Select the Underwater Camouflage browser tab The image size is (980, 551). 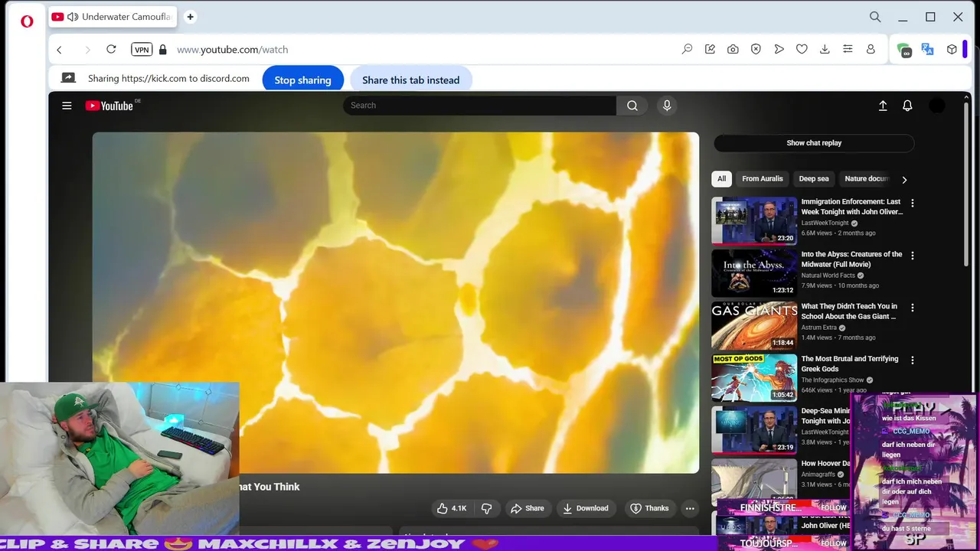pyautogui.click(x=113, y=17)
